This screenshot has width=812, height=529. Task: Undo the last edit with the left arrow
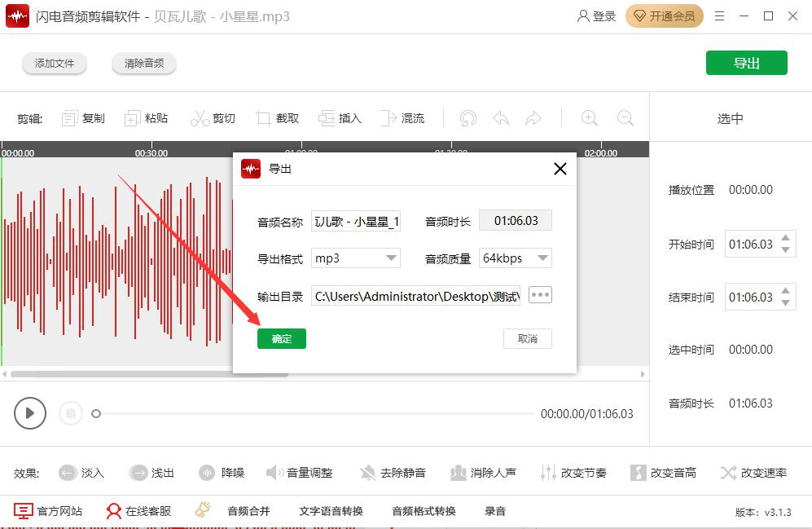[x=501, y=118]
